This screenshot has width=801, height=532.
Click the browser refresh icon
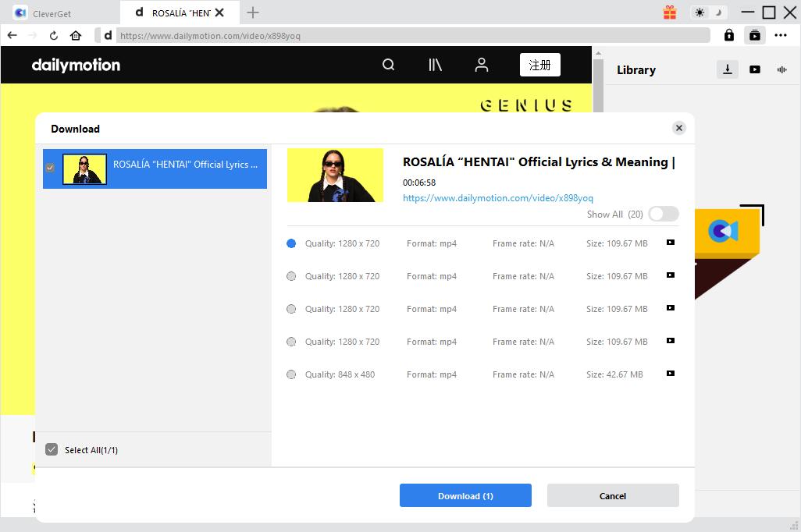(54, 36)
